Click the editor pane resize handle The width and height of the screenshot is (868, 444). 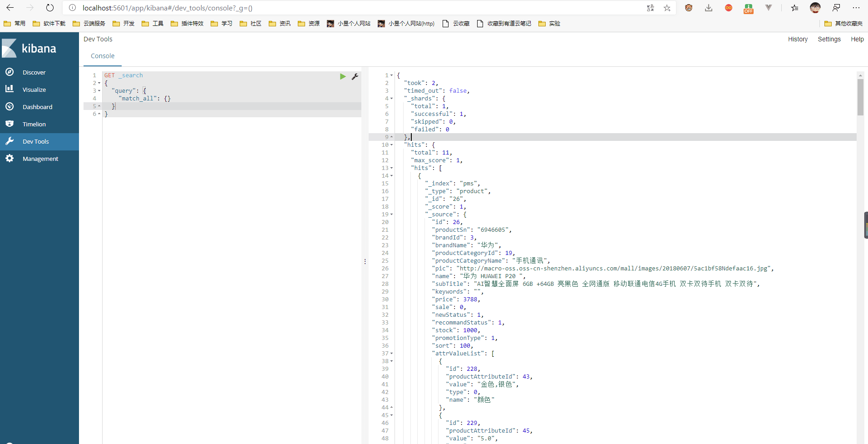365,261
